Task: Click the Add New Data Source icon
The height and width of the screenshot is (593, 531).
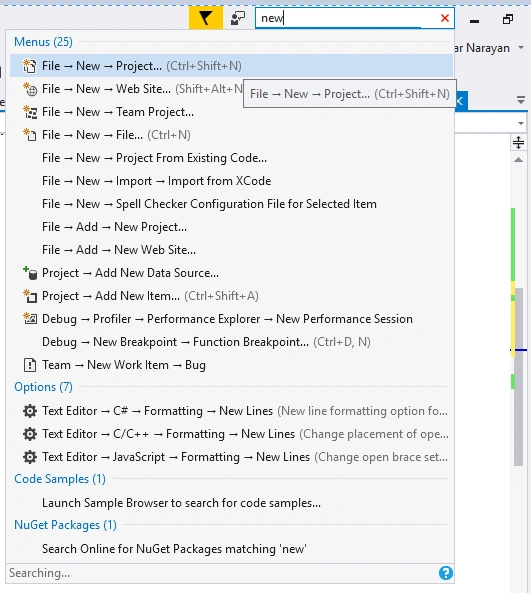Action: (x=30, y=273)
